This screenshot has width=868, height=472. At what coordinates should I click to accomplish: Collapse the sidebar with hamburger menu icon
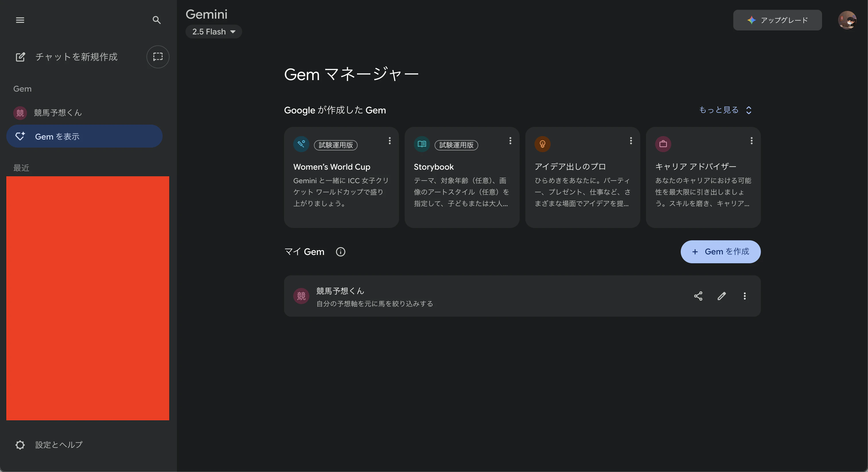pos(20,20)
